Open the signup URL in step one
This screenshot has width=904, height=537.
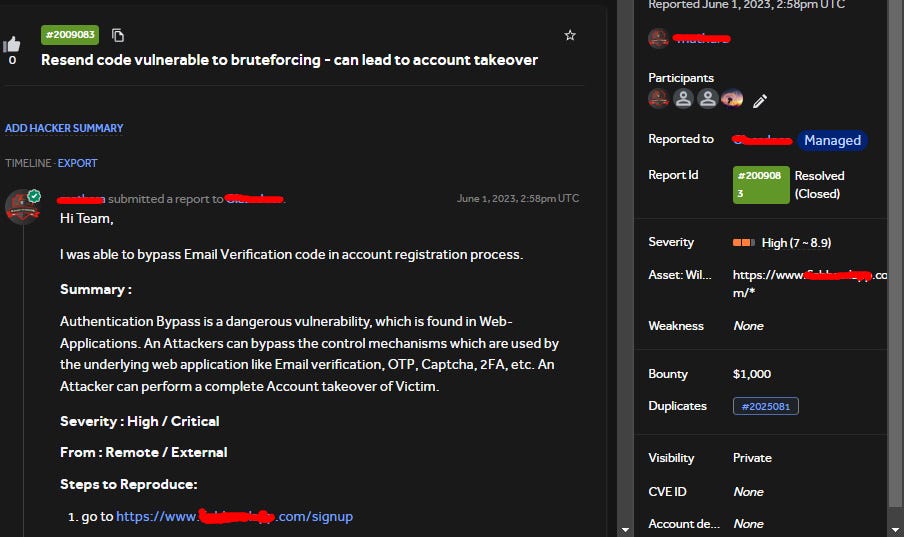click(x=235, y=516)
